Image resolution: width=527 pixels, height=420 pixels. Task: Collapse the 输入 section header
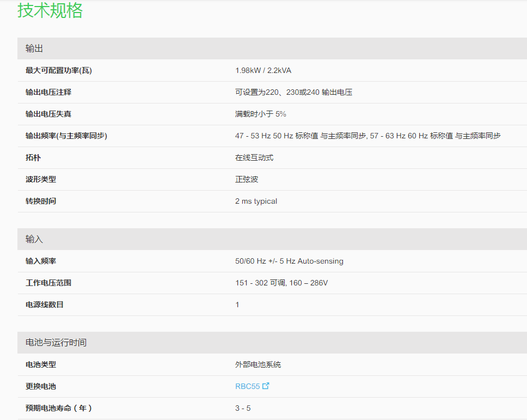[x=34, y=239]
